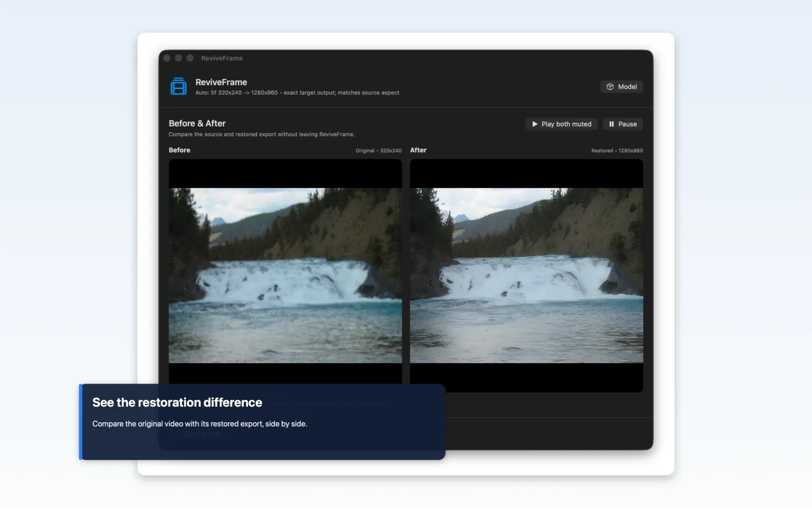Minimize the ReviveFrame window
This screenshot has height=508, width=812.
(x=179, y=58)
